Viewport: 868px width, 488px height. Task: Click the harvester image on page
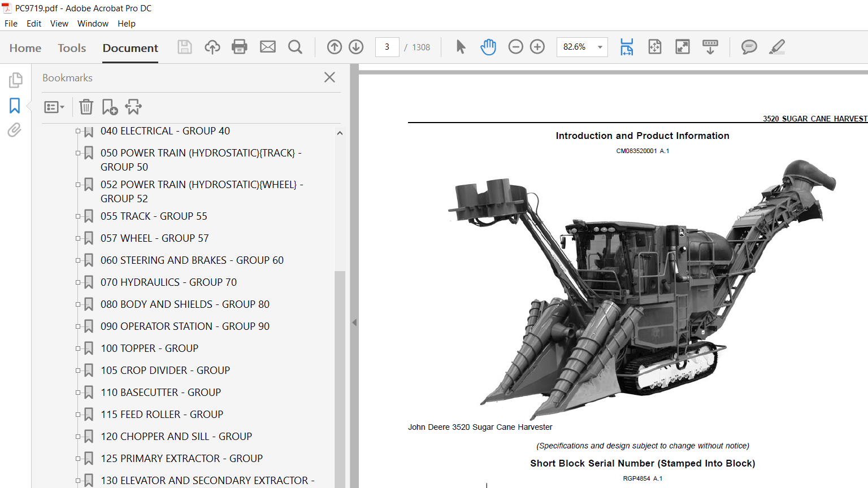point(642,289)
